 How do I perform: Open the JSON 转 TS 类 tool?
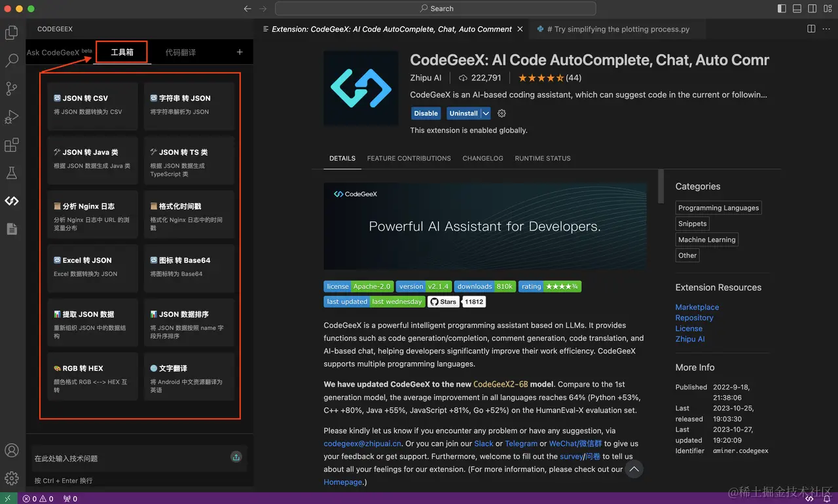pos(189,160)
